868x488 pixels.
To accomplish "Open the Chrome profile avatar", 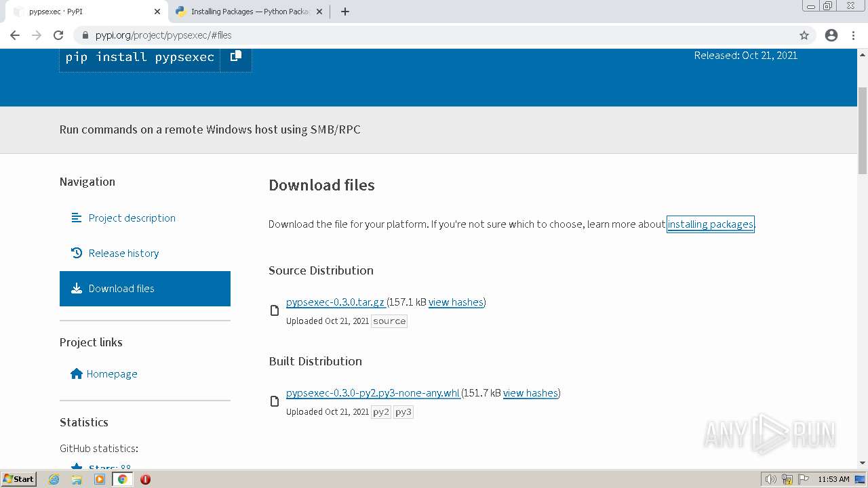I will click(831, 35).
